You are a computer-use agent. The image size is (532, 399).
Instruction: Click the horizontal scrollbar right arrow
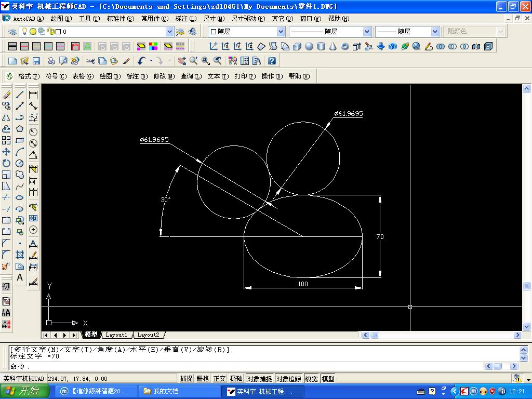[517, 335]
